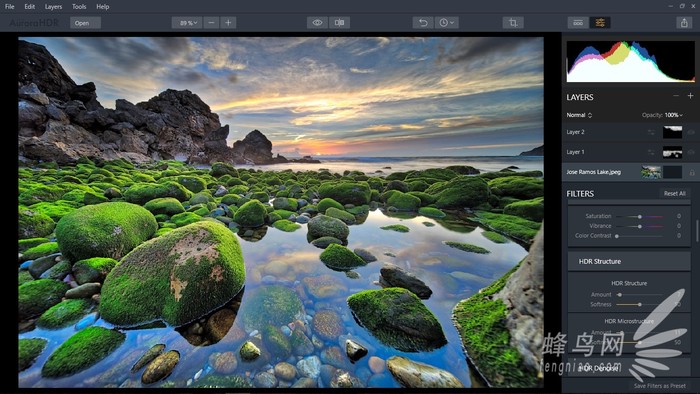Screen dimensions: 700x394
Task: Click Reset All in Filters
Action: 674,194
